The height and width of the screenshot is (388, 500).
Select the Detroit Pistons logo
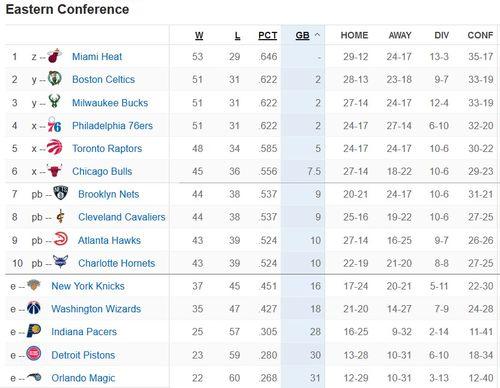34,353
